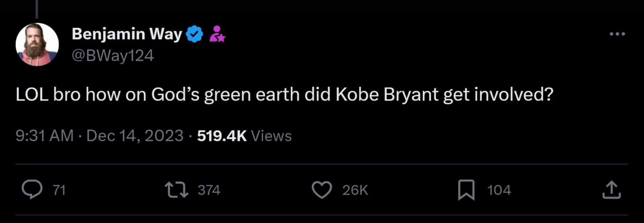This screenshot has height=223, width=644.
Task: Click the pink subscriber star badge
Action: [217, 34]
